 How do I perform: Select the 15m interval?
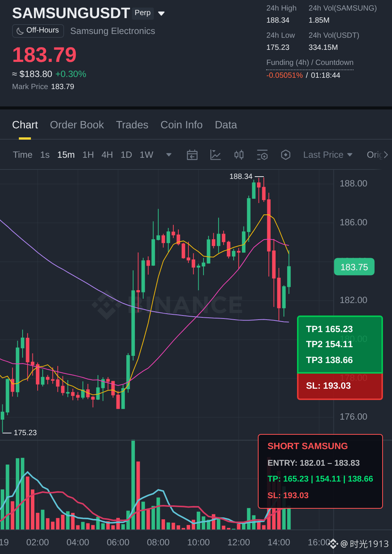[66, 155]
